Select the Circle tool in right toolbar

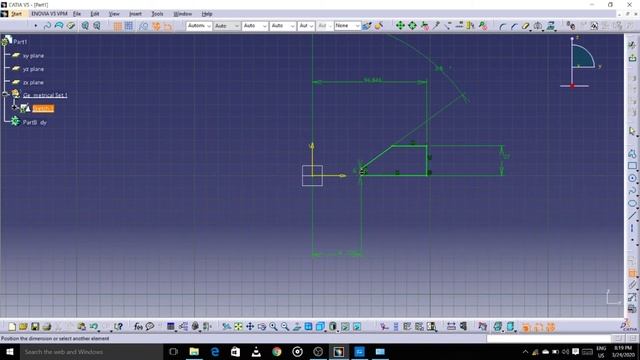(632, 178)
